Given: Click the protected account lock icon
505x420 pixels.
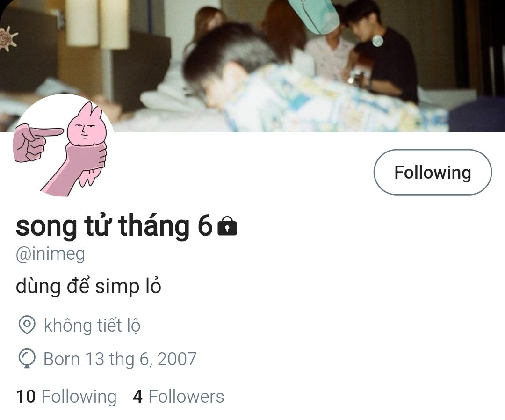Looking at the screenshot, I should [227, 226].
